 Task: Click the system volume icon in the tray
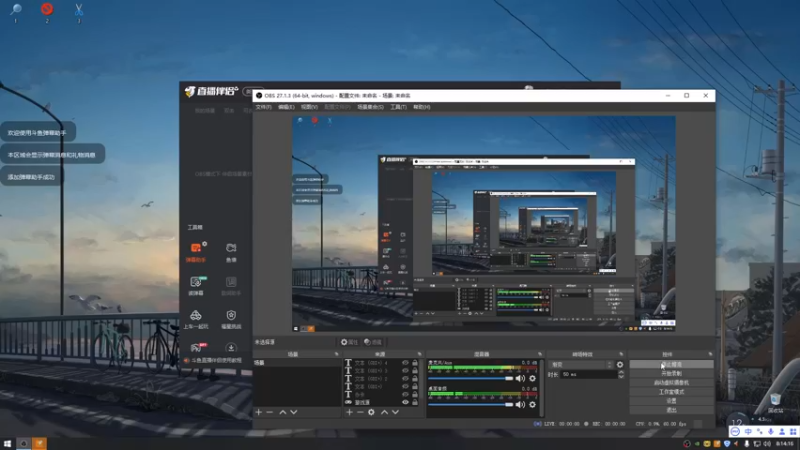click(x=766, y=444)
